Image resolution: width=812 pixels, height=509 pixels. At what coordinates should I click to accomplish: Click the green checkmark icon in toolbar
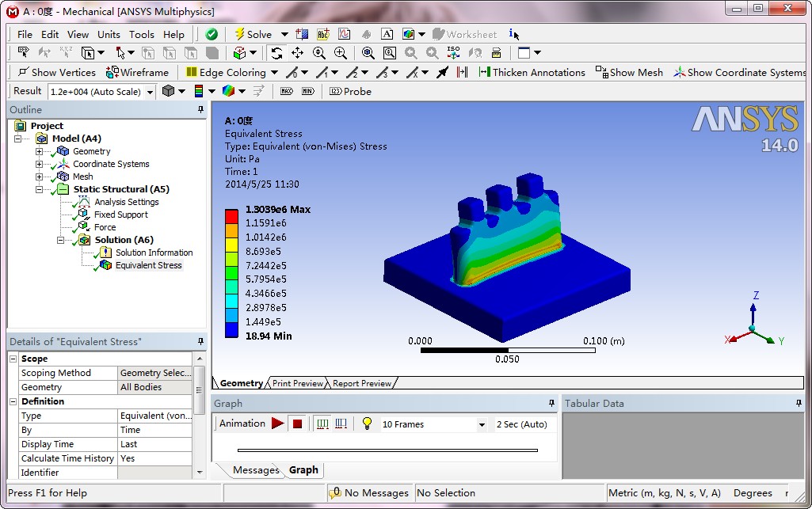[212, 34]
